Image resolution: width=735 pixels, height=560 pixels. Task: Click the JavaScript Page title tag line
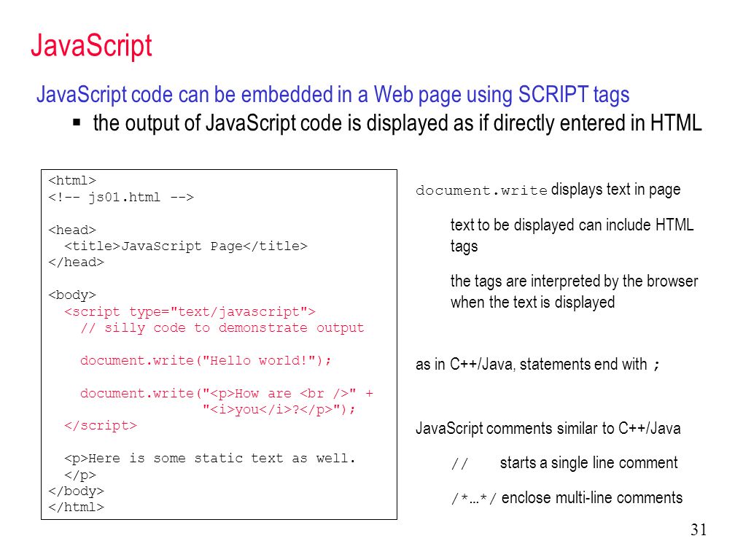186,246
